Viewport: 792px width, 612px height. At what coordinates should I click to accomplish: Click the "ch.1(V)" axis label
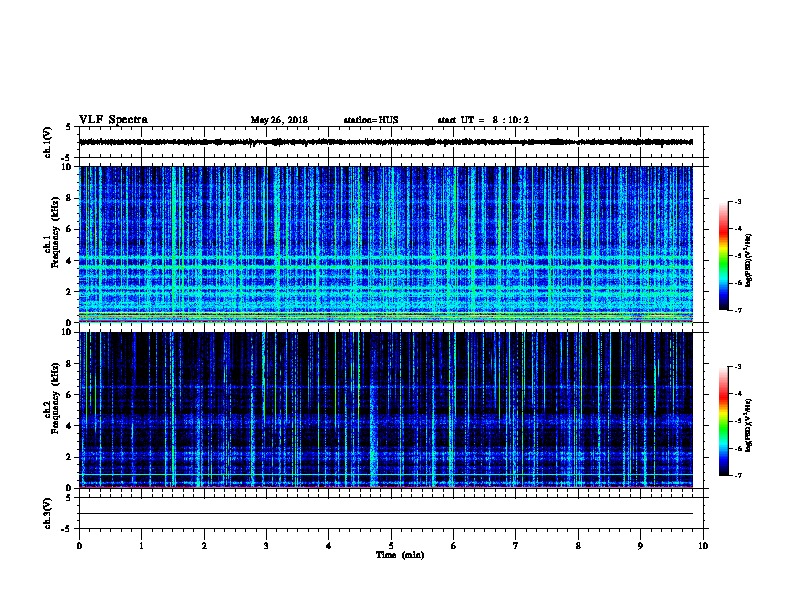pyautogui.click(x=47, y=142)
